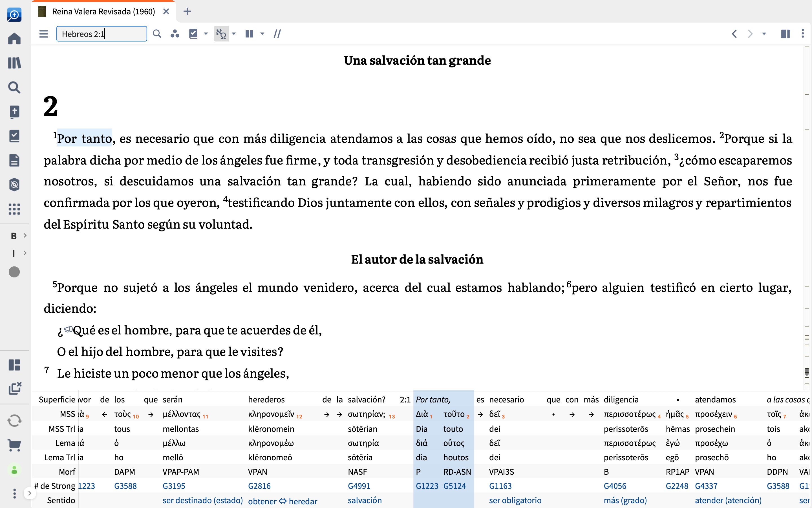Viewport: 812px width, 508px height.
Task: Click the scrollbar thumb on right edge
Action: tap(807, 372)
